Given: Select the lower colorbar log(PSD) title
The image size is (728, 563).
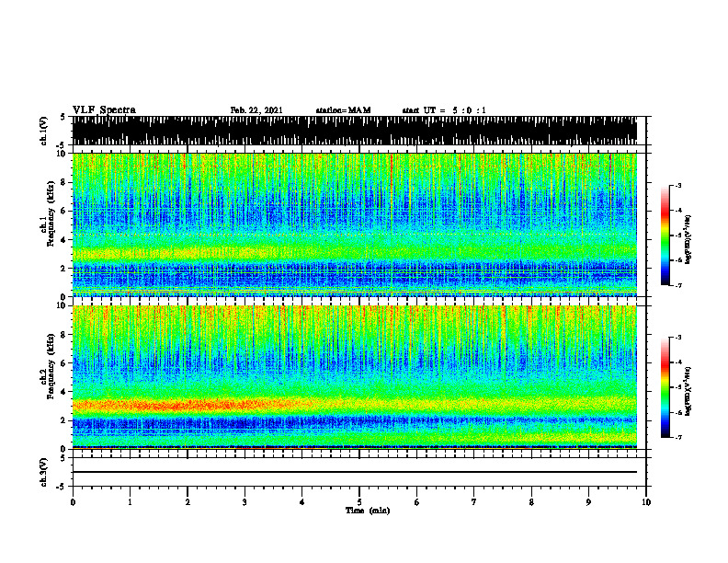Looking at the screenshot, I should (688, 391).
